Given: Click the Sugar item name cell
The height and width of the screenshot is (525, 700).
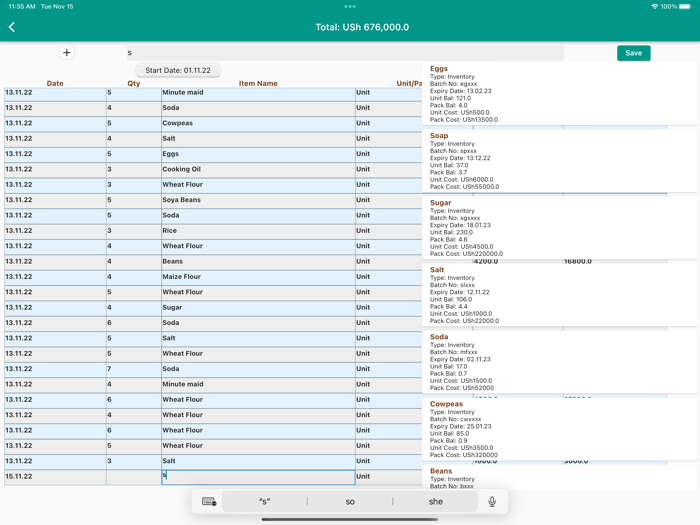Looking at the screenshot, I should [258, 308].
